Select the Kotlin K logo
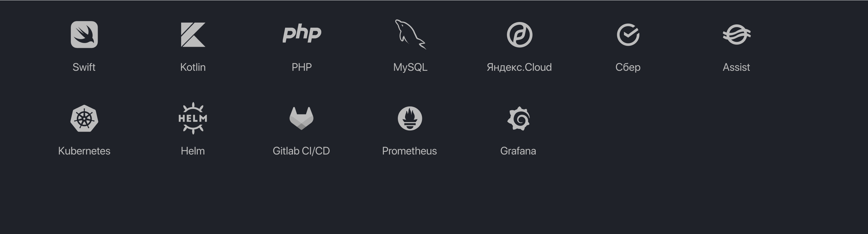Viewport: 868px width, 234px height. click(193, 35)
